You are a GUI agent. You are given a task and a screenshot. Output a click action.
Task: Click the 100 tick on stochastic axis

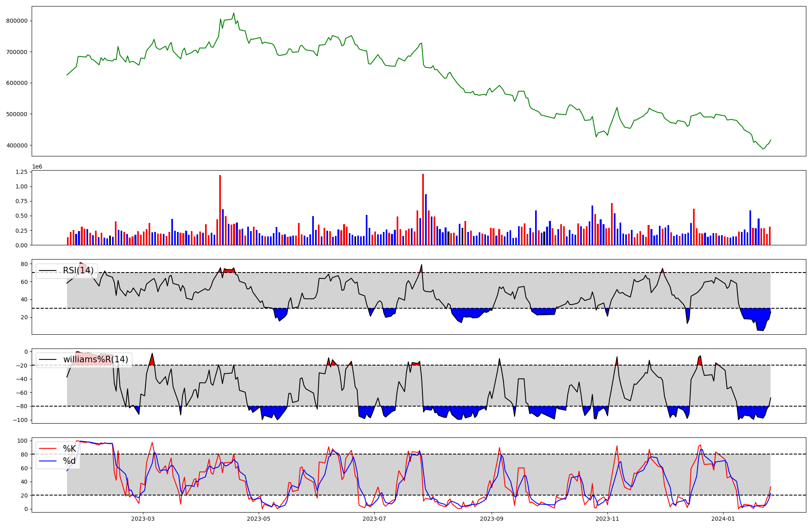point(23,441)
